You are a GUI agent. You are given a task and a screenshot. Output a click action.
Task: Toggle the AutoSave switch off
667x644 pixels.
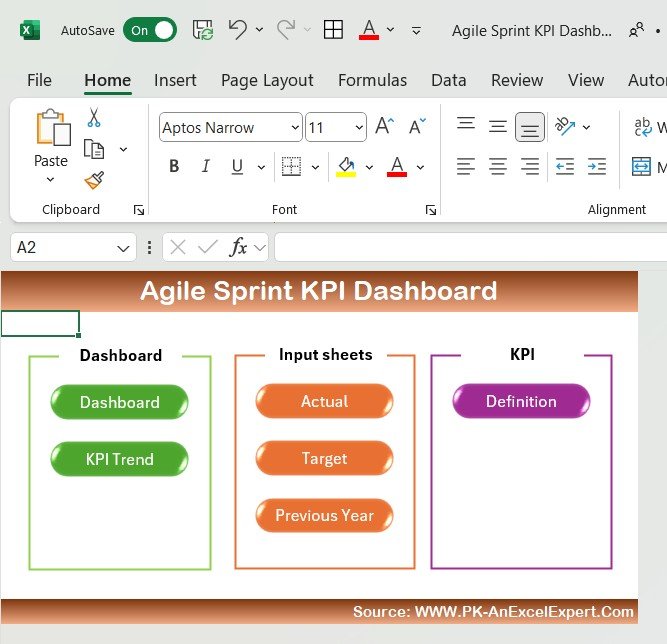pos(150,30)
